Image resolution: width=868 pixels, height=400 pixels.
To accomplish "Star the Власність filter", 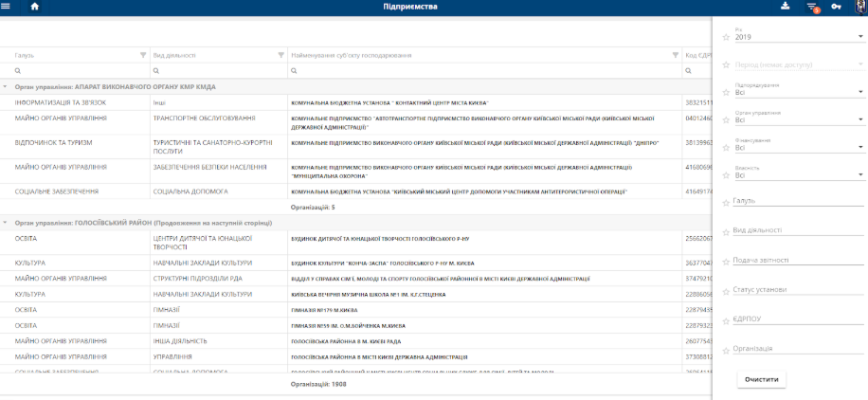I will click(x=726, y=175).
